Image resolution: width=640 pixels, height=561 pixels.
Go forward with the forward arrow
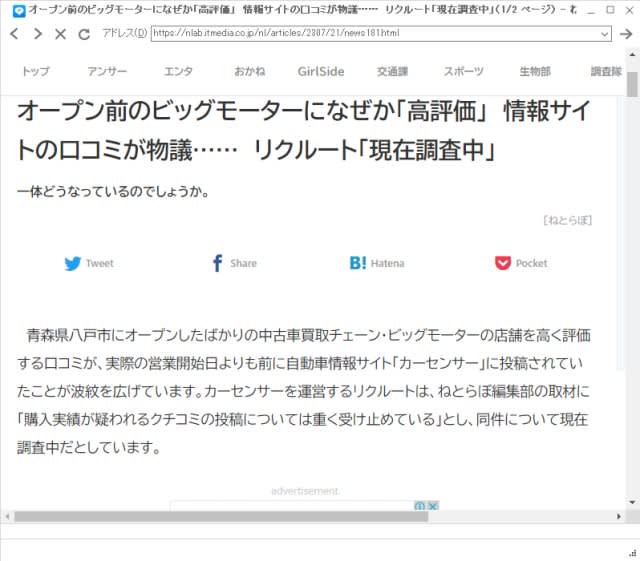pos(38,33)
